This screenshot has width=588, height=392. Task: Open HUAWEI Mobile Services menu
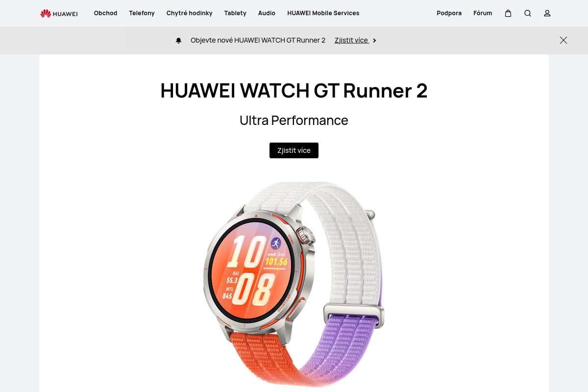tap(323, 13)
